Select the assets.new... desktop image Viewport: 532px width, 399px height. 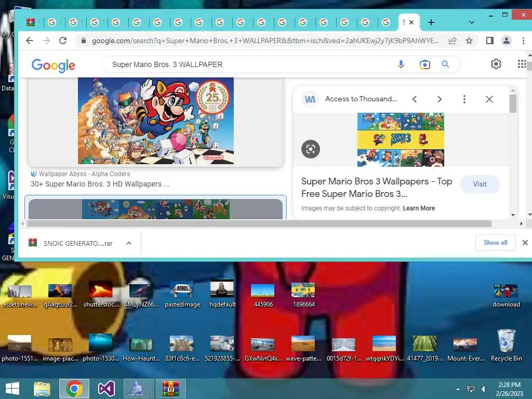point(20,296)
